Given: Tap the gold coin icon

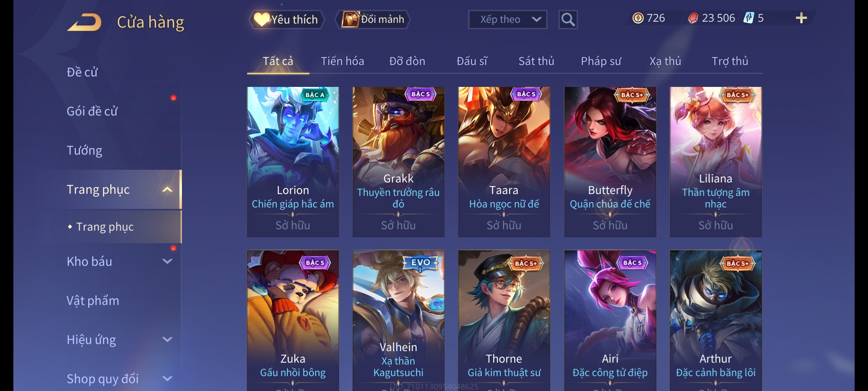Looking at the screenshot, I should tap(638, 18).
